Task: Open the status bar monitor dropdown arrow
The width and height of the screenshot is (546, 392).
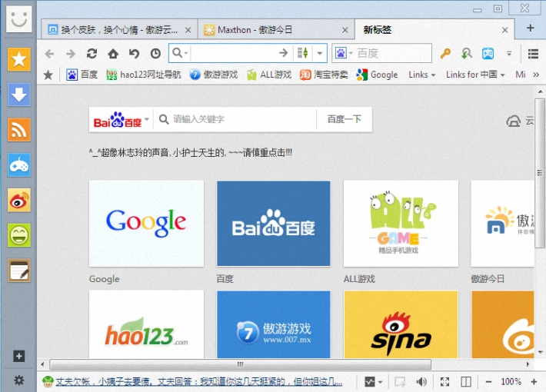Action: [380, 382]
